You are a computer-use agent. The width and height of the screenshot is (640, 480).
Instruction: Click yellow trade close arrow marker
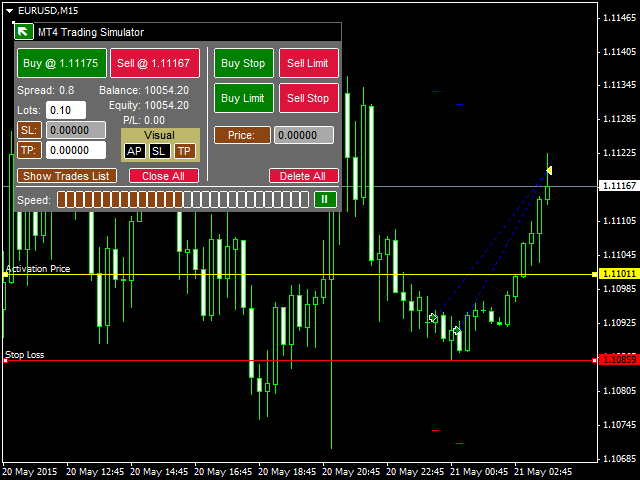coord(549,170)
